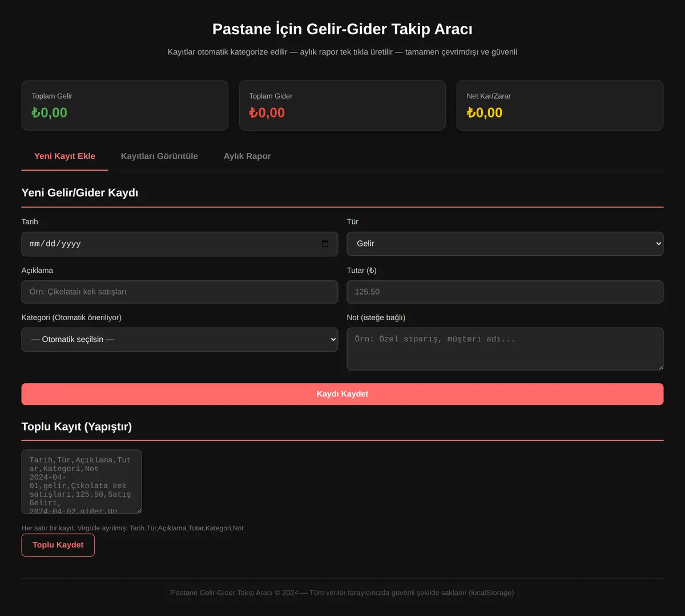Go to the Aylık Rapor tab
This screenshot has width=685, height=616.
(x=247, y=156)
